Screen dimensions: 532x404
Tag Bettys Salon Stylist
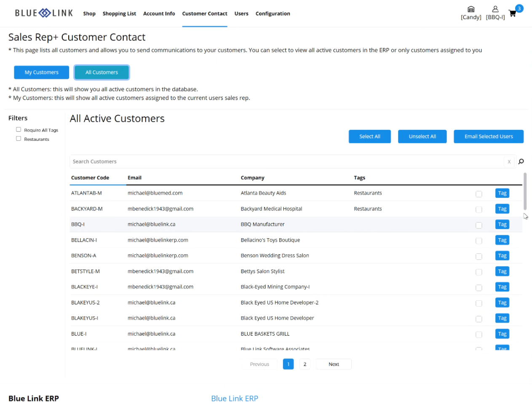[x=502, y=271]
